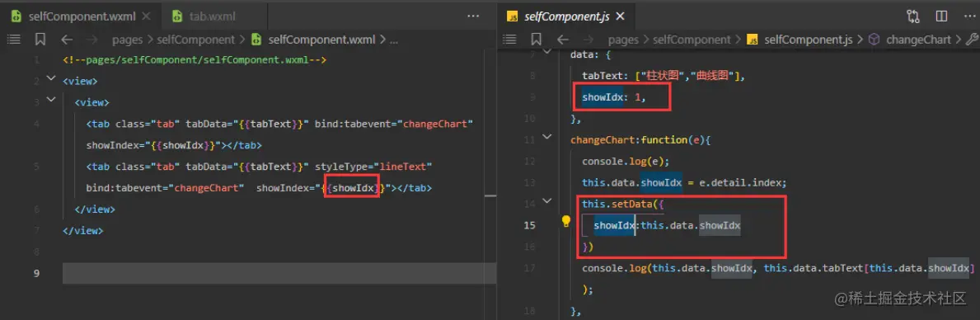Click 'showIndex="{{showIdx}}"' in first tab tag
The width and height of the screenshot is (980, 320).
[x=155, y=146]
